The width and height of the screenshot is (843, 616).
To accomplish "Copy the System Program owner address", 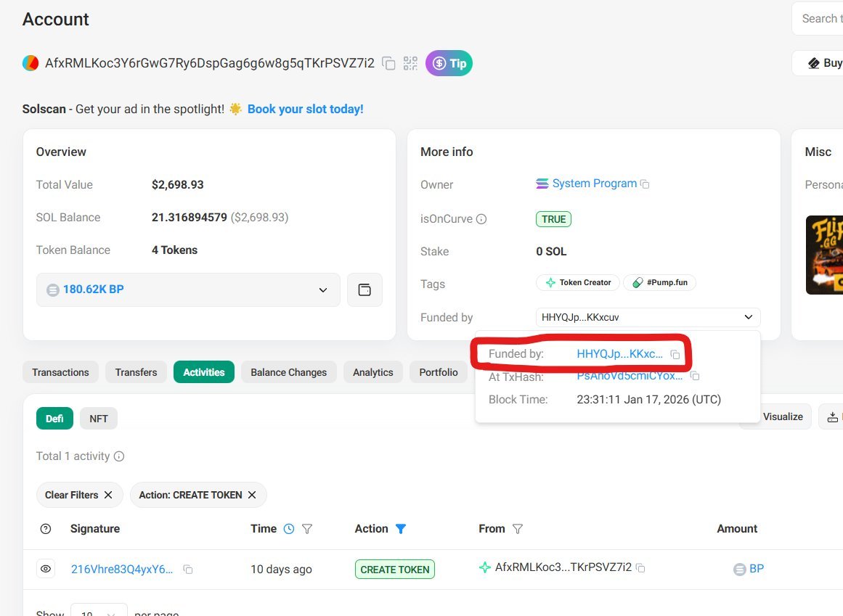I will click(645, 184).
